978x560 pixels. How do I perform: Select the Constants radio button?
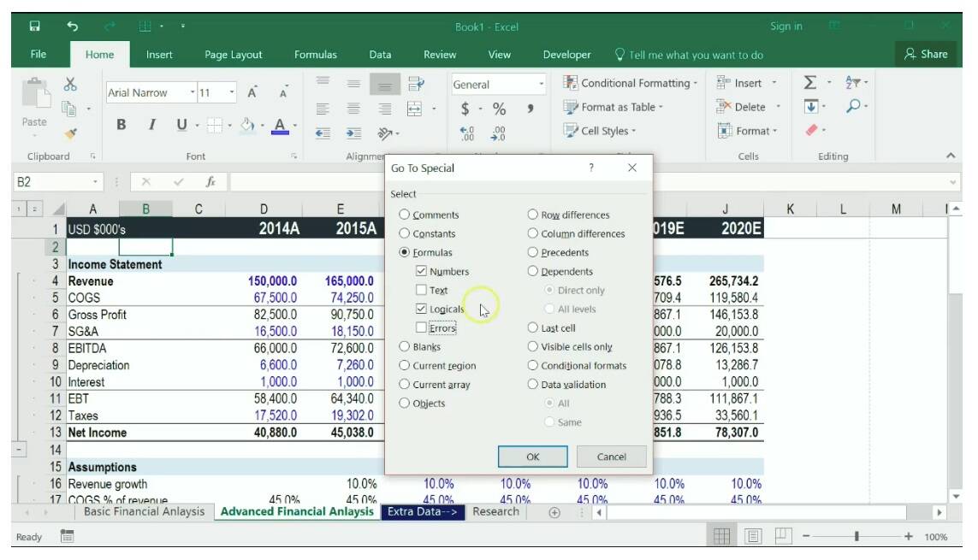405,233
